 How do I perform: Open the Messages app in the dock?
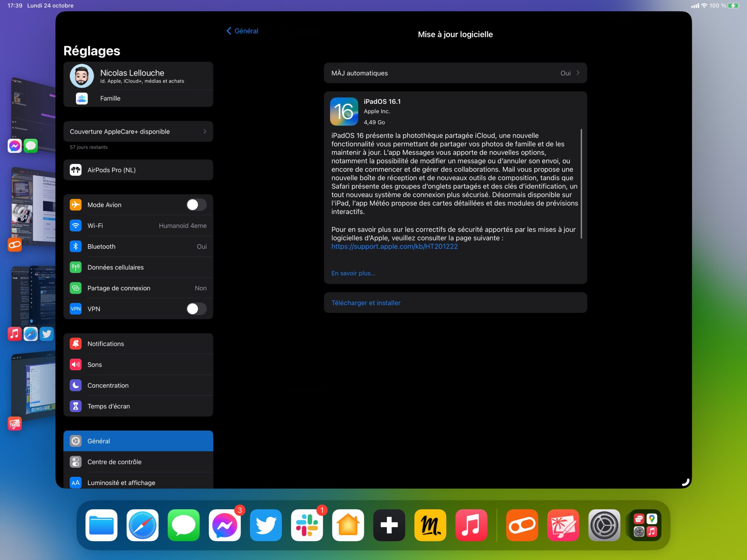click(x=184, y=525)
